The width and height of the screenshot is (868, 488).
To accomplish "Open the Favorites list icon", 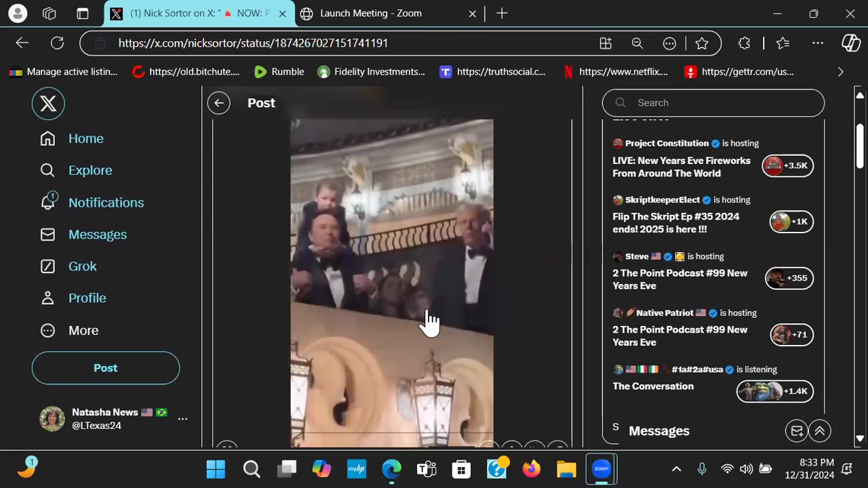I will coord(783,43).
